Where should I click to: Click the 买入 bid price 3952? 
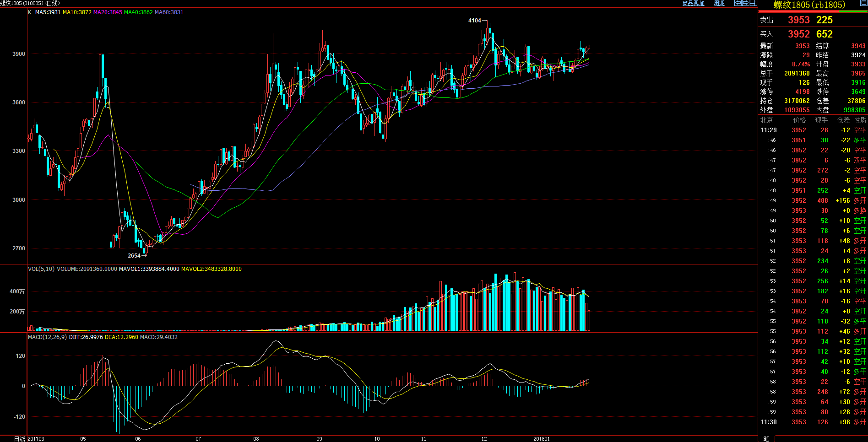[x=799, y=34]
